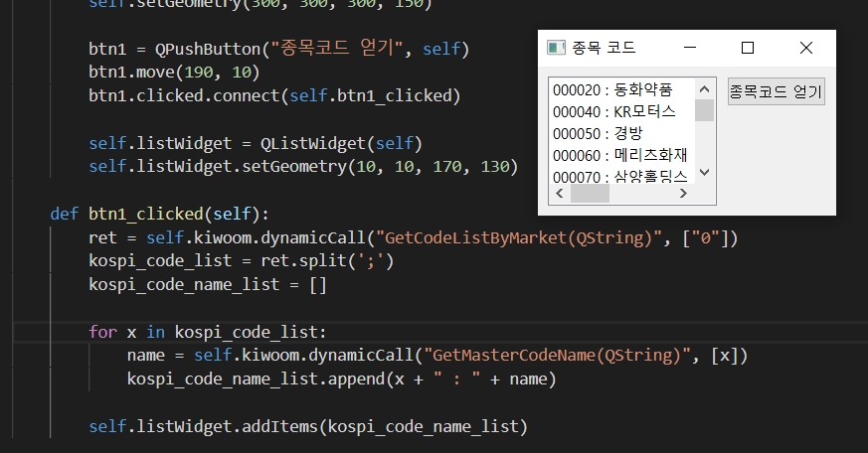
Task: Maximize the 종목 코드 window
Action: [748, 48]
